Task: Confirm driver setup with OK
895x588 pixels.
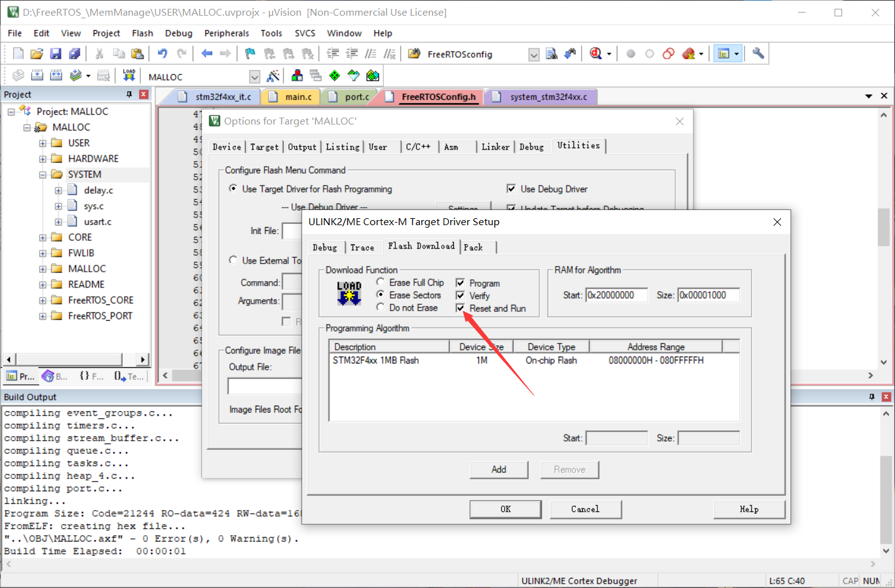Action: pyautogui.click(x=505, y=509)
